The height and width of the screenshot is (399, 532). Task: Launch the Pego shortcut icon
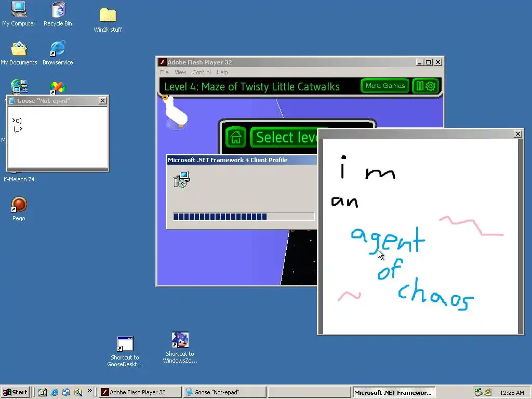pos(19,209)
